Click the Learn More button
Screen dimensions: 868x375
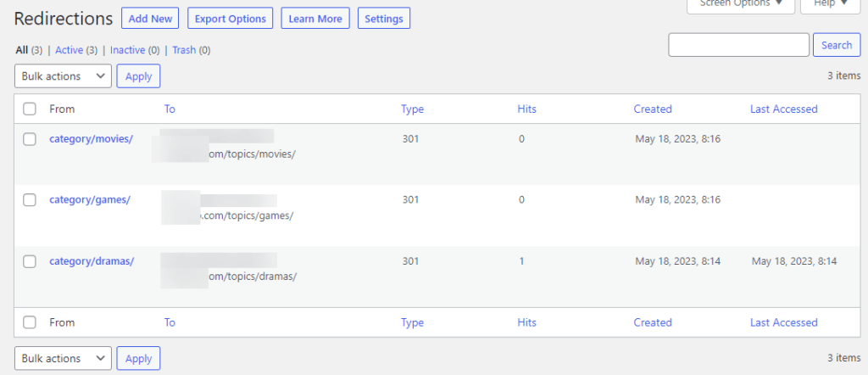pos(315,19)
